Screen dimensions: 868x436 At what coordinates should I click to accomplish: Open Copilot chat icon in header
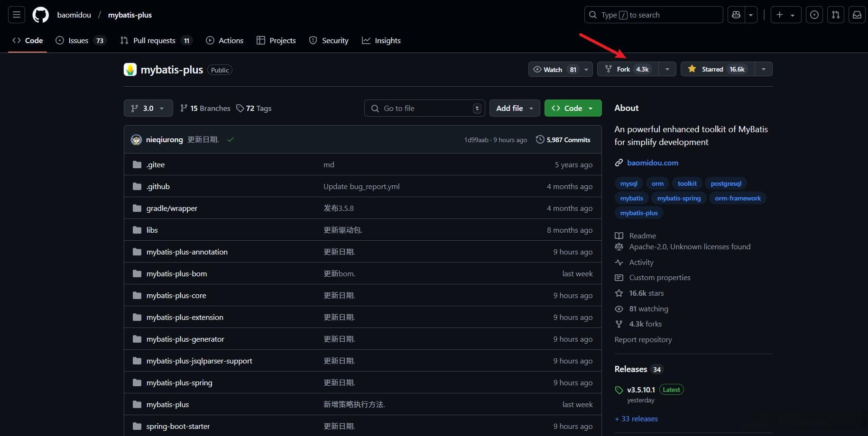pos(736,15)
